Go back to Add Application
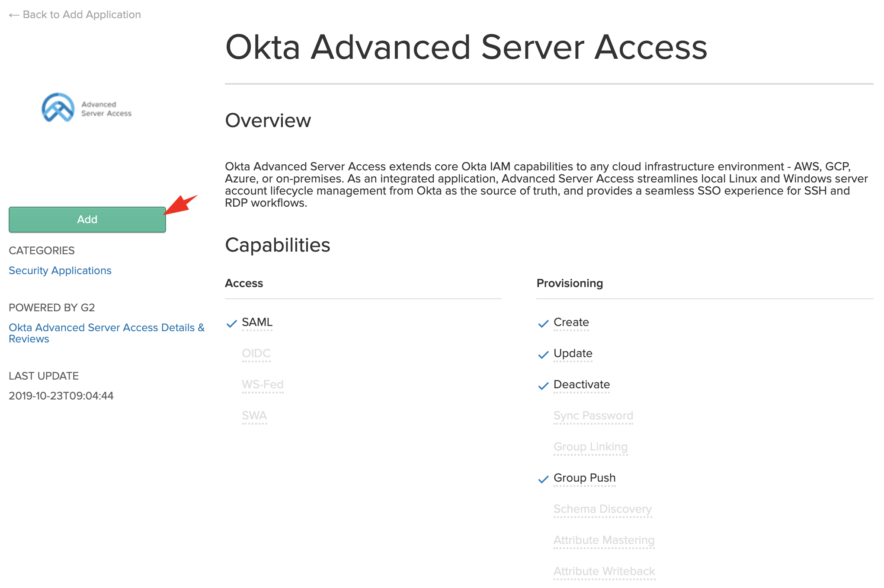Image resolution: width=884 pixels, height=588 pixels. pos(81,15)
